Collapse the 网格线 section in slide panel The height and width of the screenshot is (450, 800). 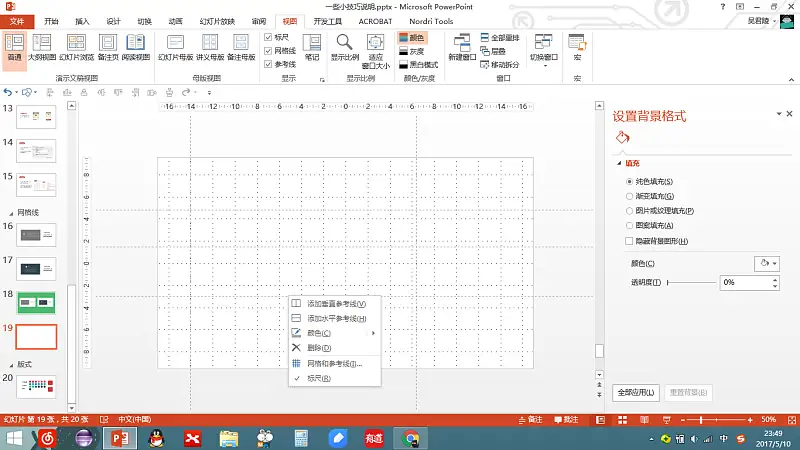[x=11, y=213]
